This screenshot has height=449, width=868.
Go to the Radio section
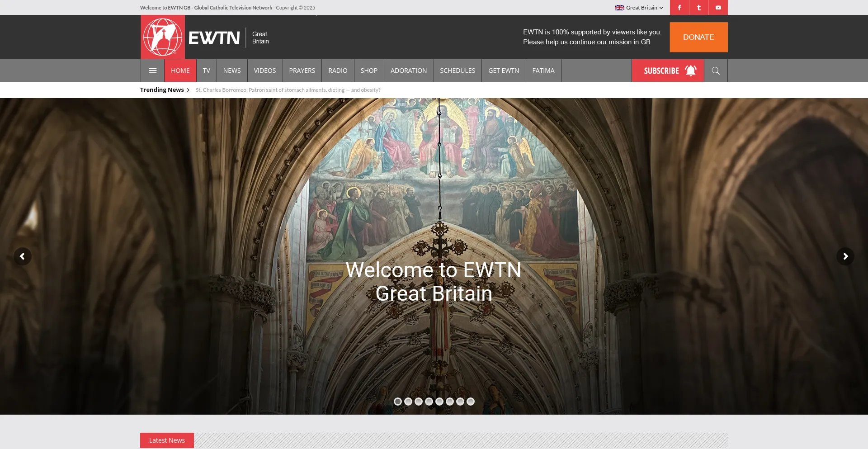pyautogui.click(x=338, y=71)
